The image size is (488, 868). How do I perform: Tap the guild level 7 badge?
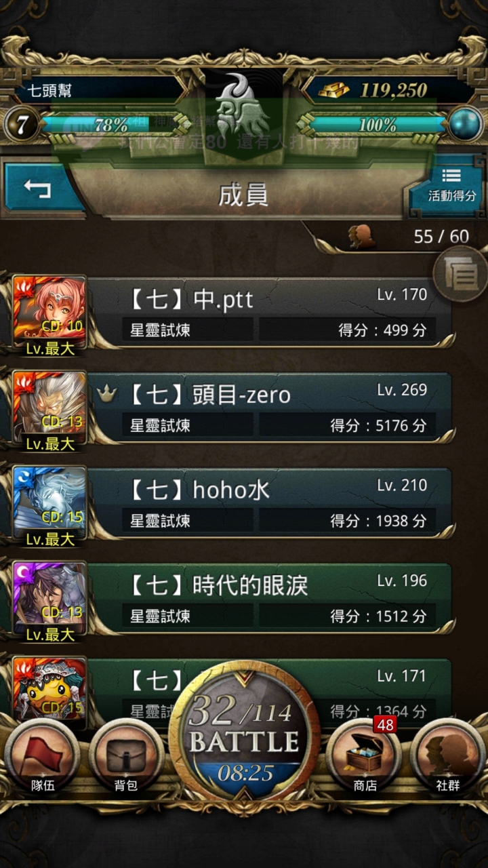[x=21, y=125]
